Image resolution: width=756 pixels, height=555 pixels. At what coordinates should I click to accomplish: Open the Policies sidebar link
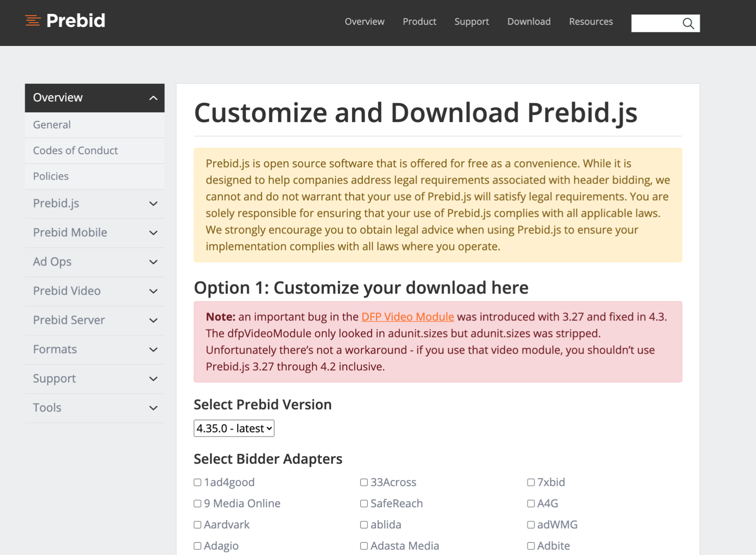point(51,176)
